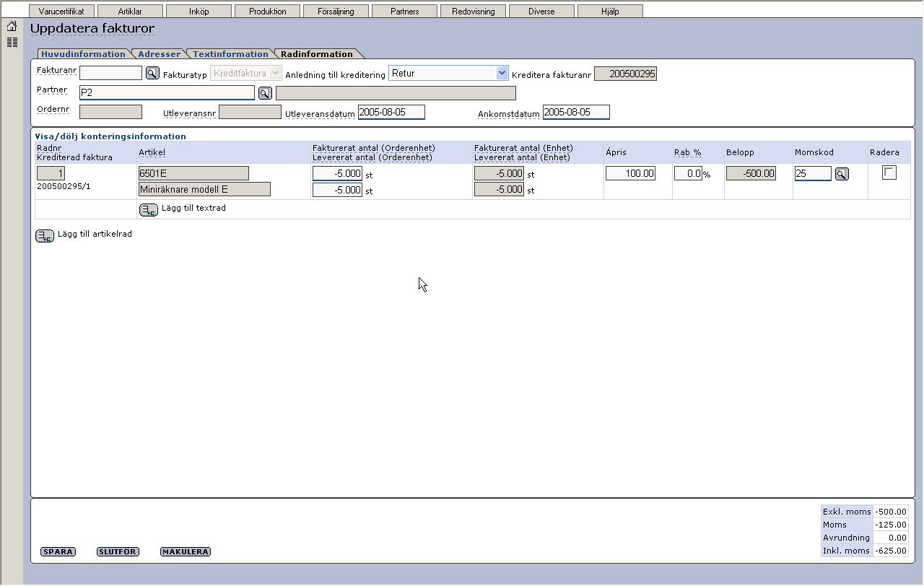Viewport: 924px width, 586px height.
Task: Focus the Fakturanr input field
Action: point(110,73)
